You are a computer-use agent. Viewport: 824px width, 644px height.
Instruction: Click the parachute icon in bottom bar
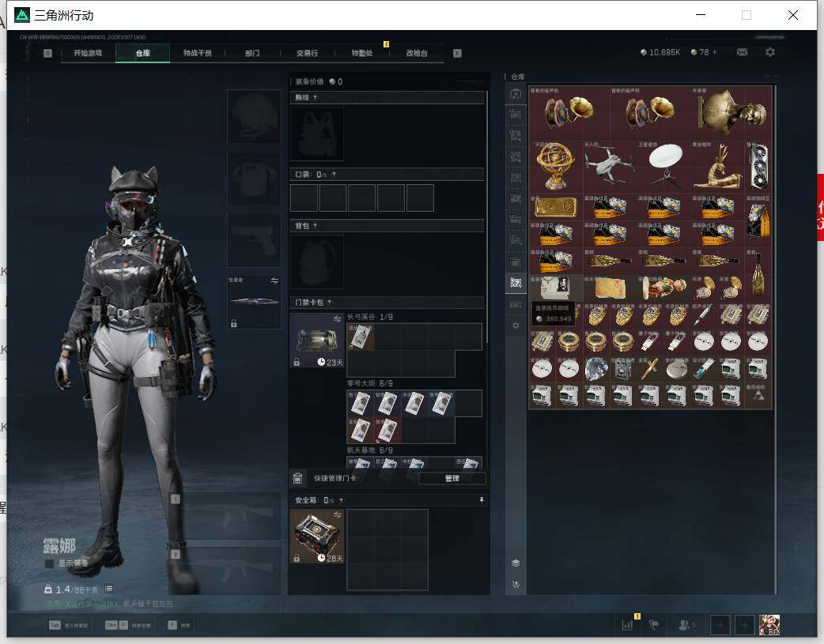654,625
